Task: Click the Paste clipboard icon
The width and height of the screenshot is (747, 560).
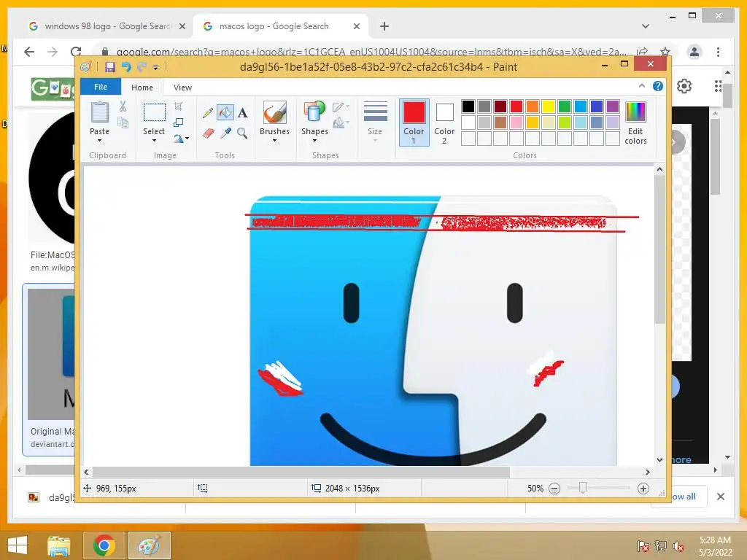Action: point(99,112)
